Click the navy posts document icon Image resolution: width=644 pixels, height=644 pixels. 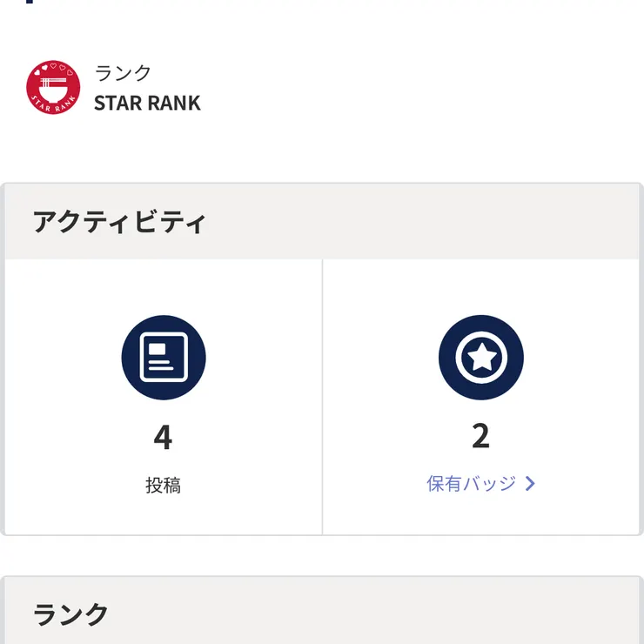(164, 358)
